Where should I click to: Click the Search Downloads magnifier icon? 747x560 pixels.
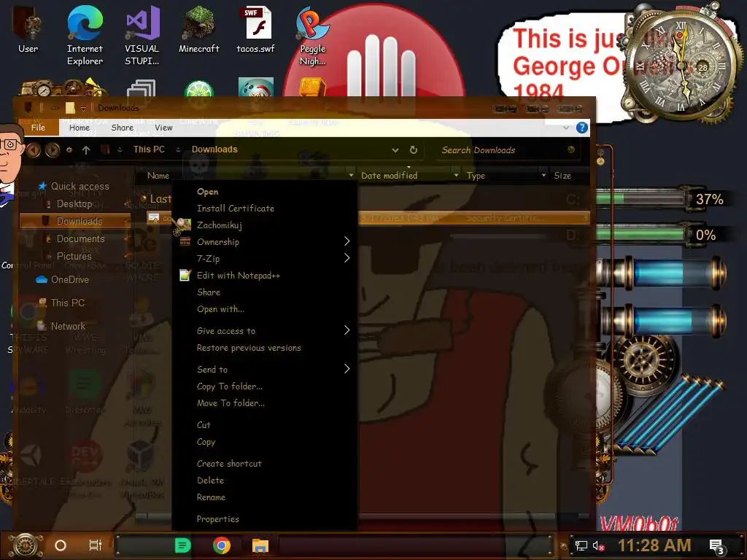pos(571,150)
